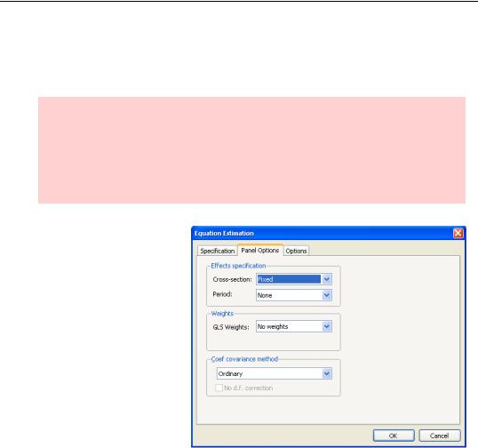Click the Weights group title
This screenshot has height=448, width=478.
[x=222, y=313]
